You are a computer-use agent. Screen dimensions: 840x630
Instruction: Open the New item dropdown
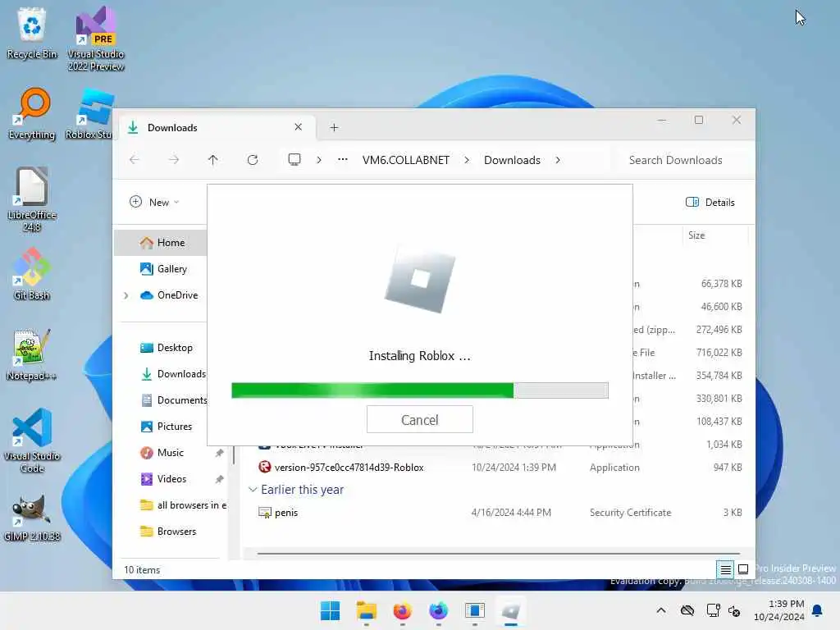click(155, 202)
